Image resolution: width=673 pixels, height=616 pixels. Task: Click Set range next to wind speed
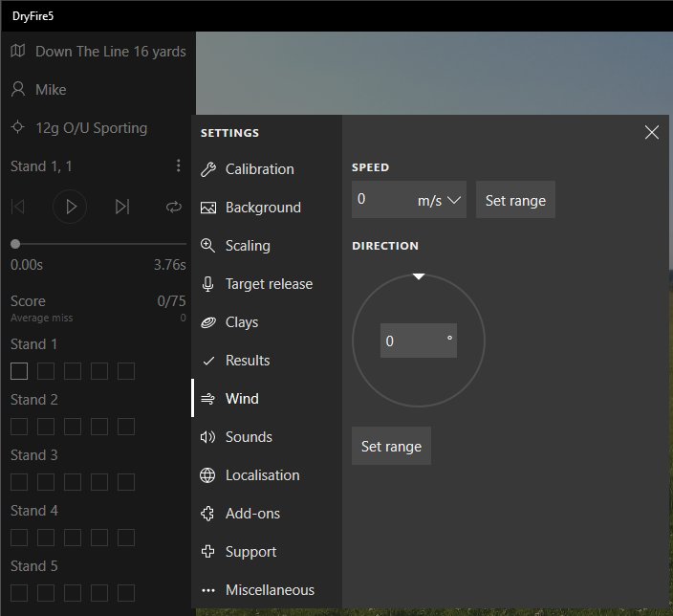515,200
